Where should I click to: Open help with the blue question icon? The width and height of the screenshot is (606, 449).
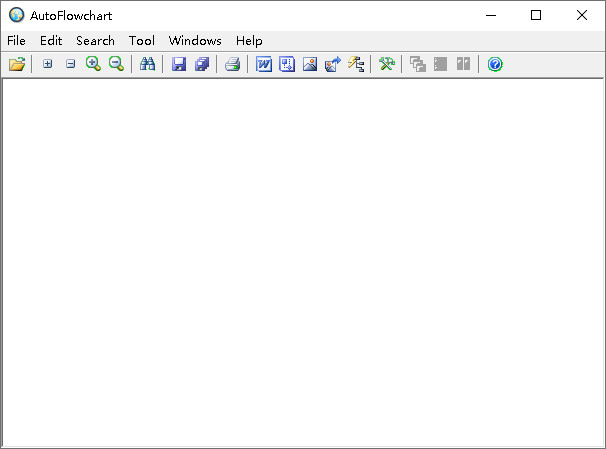(495, 64)
